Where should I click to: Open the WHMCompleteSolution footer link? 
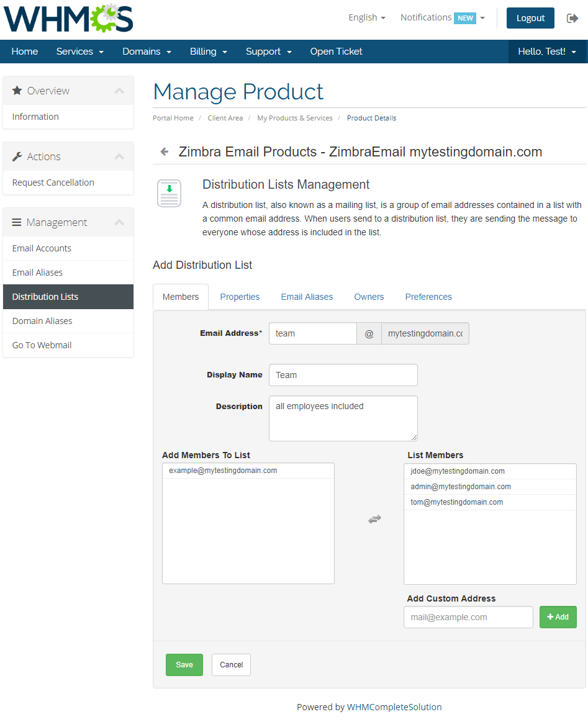point(394,707)
